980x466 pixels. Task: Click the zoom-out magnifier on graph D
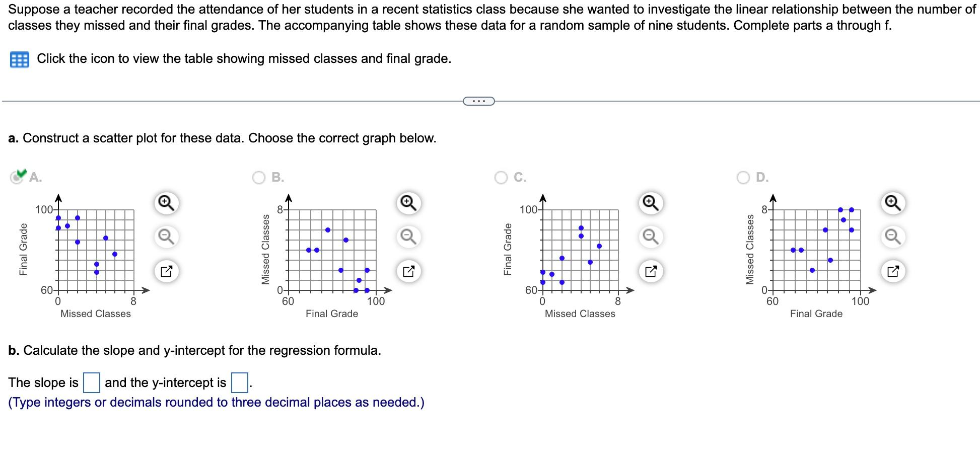[893, 237]
